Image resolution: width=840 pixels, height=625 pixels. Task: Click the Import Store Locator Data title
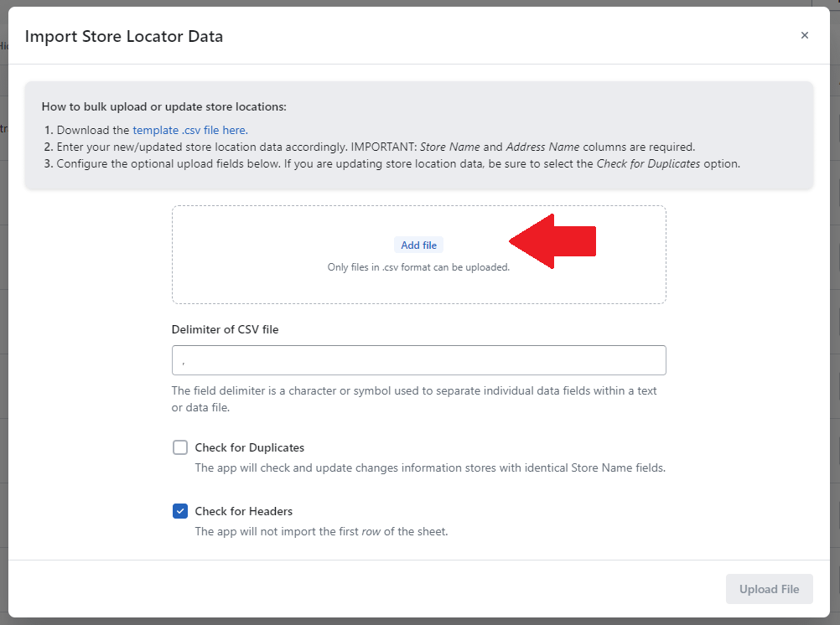click(x=124, y=36)
